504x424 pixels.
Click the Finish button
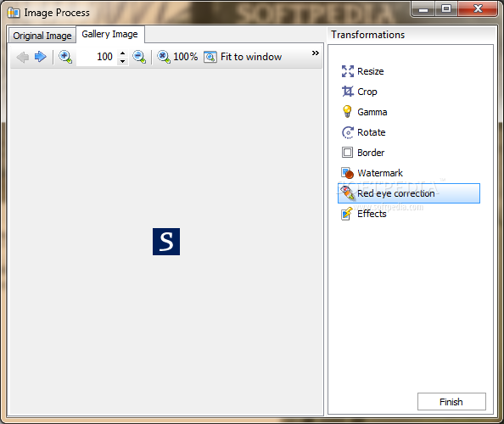point(451,401)
